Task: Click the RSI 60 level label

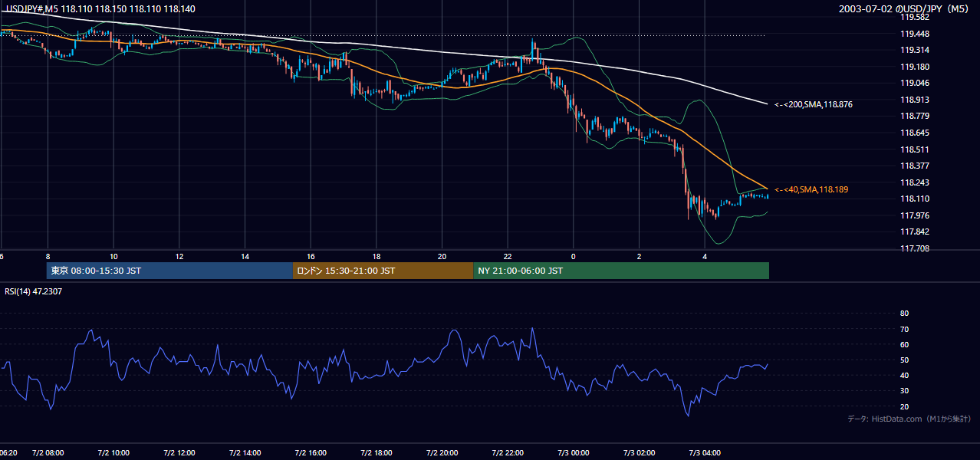Action: click(904, 344)
